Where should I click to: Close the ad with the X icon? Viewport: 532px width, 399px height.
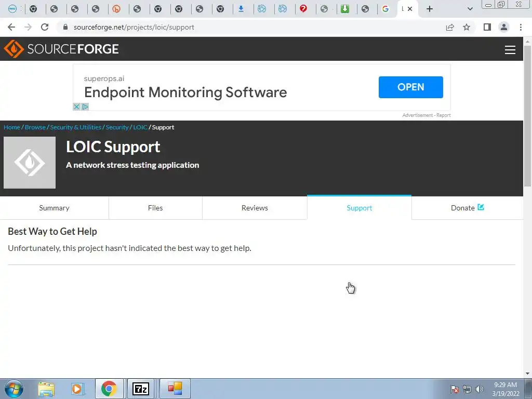pyautogui.click(x=77, y=107)
